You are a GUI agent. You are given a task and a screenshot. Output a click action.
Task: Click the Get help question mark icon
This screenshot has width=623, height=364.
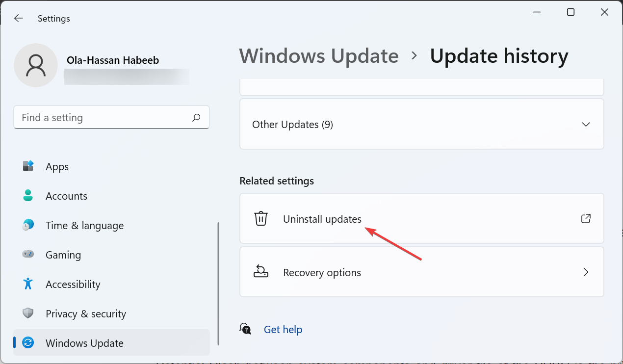point(245,329)
